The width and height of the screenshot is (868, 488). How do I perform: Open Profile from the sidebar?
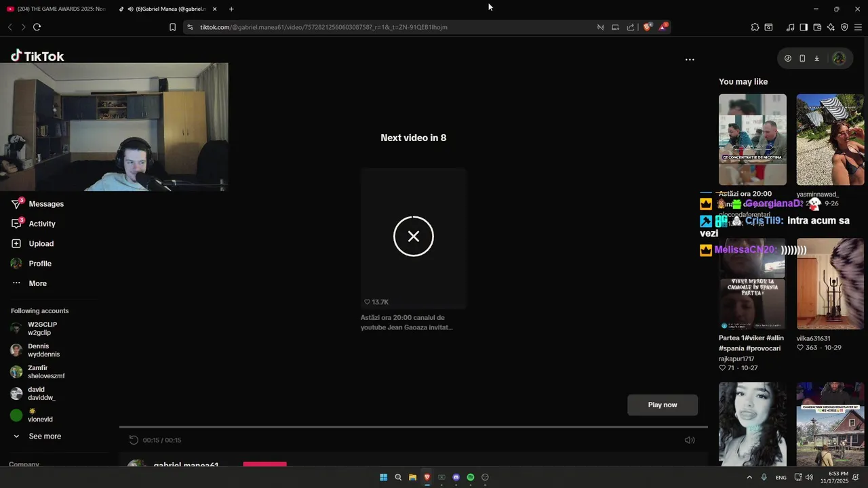coord(31,264)
